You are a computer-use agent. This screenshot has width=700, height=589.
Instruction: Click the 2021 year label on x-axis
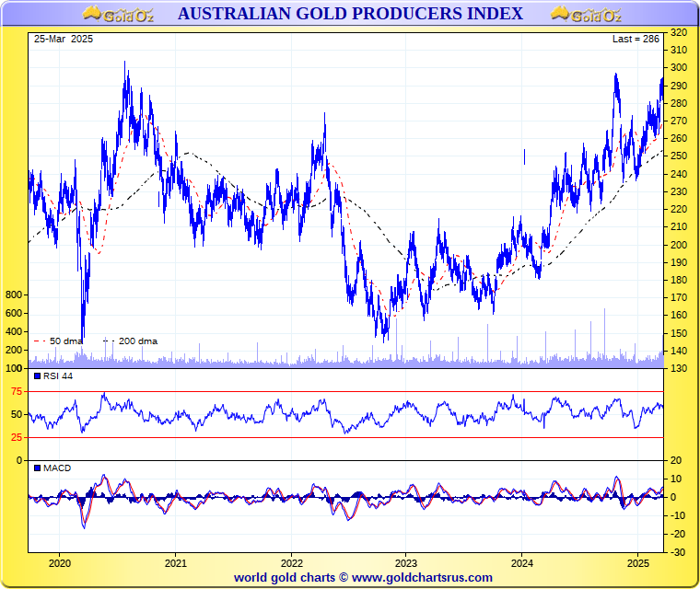175,563
